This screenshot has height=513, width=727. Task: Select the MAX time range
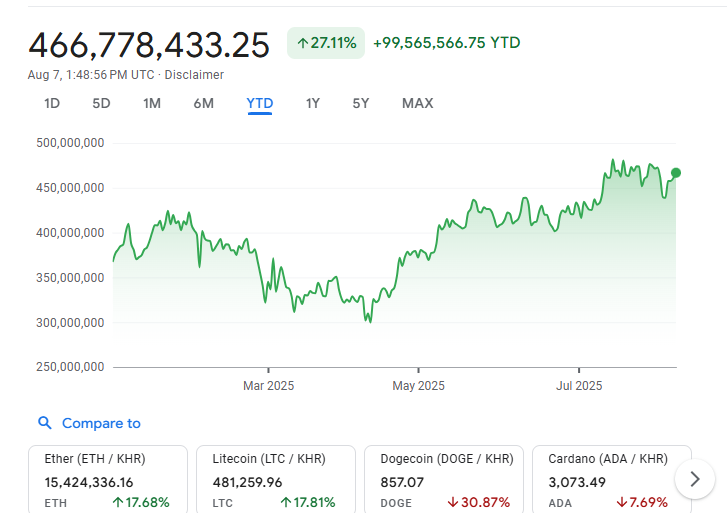(x=418, y=103)
